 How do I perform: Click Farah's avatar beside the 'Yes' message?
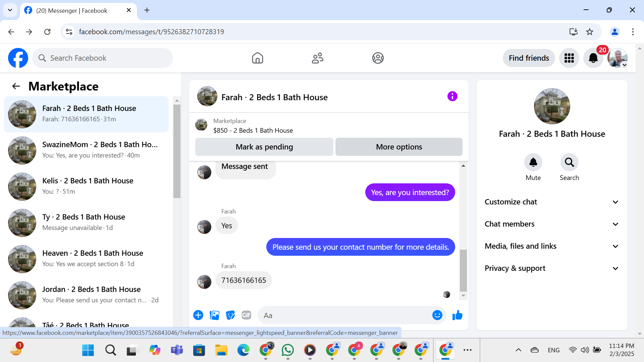tap(204, 227)
